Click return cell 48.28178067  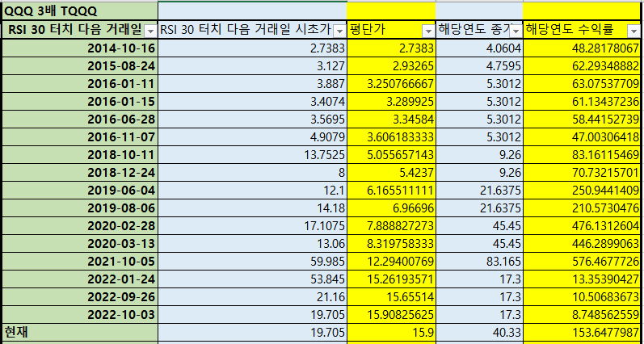point(582,48)
